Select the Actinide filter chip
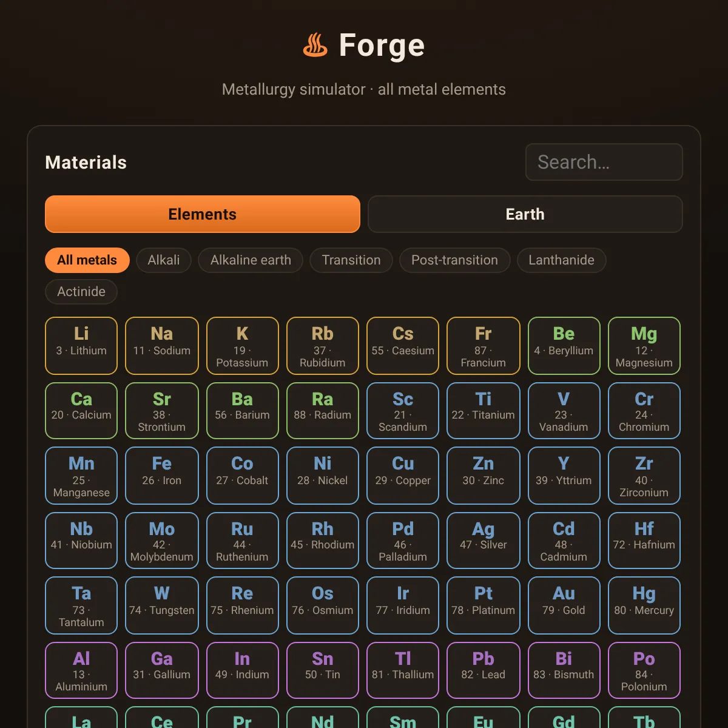This screenshot has width=728, height=728. (81, 292)
